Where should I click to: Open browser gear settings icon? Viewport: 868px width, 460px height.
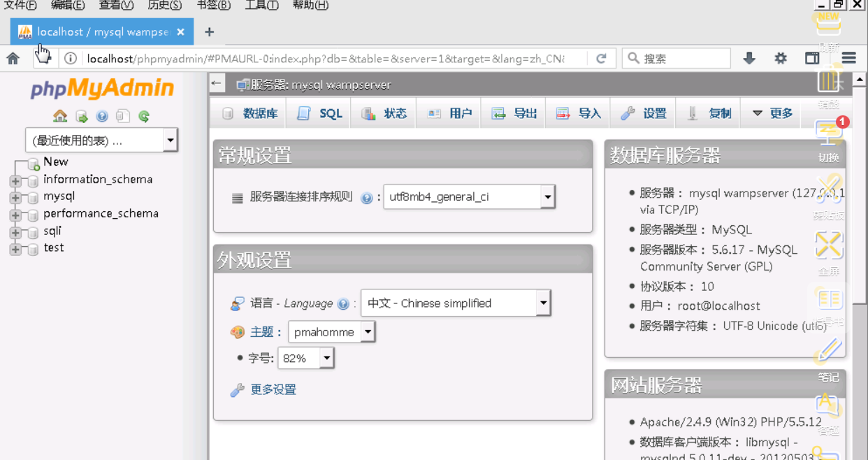pyautogui.click(x=781, y=59)
